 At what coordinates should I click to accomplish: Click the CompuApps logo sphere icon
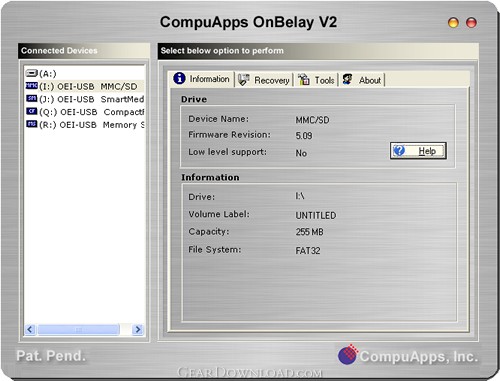[x=347, y=354]
